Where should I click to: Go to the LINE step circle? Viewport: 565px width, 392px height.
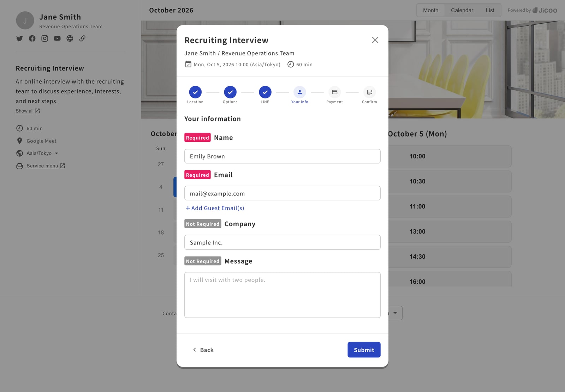coord(265,92)
